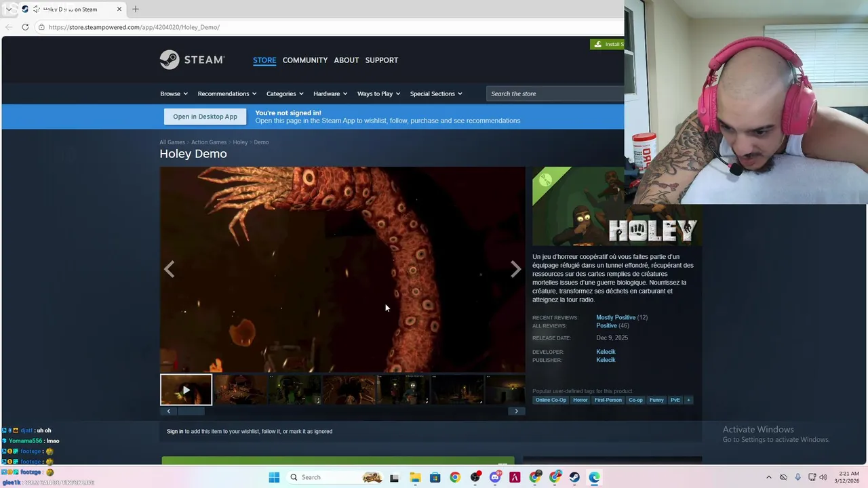
Task: Open the Hardware dropdown menu
Action: (330, 94)
